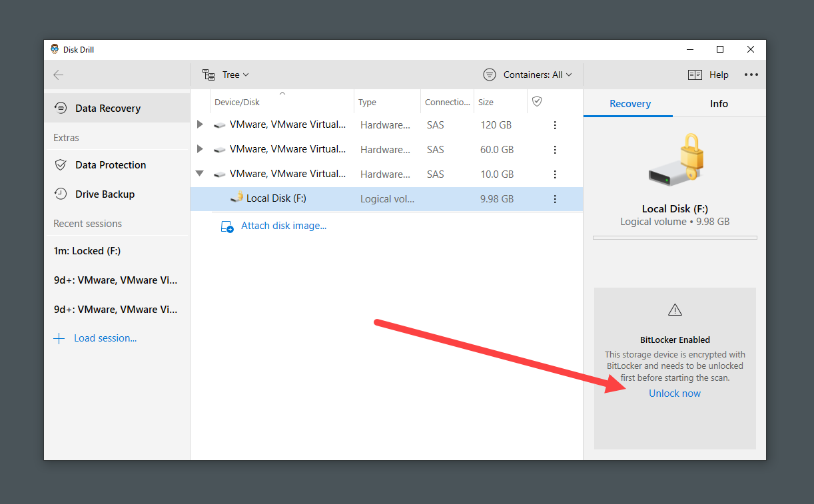Click the BitLocker warning triangle icon
814x504 pixels.
675,310
